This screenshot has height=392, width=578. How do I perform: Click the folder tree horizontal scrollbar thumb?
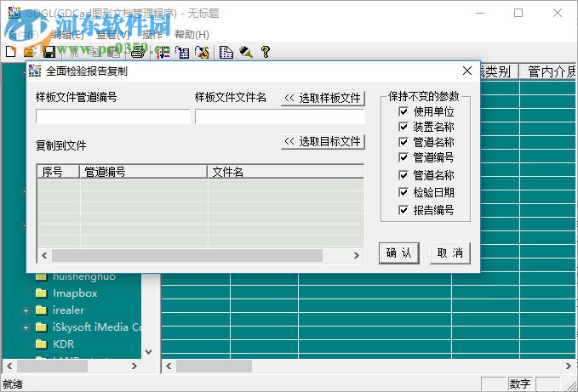coord(52,366)
